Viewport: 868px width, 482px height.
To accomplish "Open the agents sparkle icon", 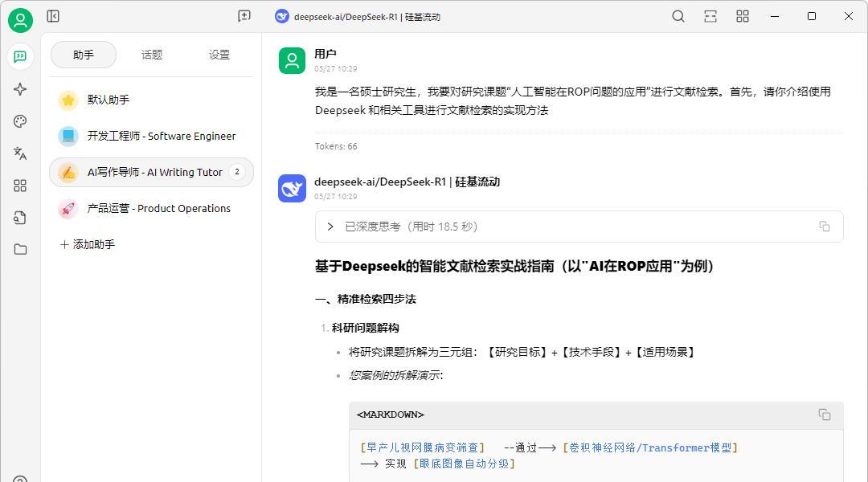I will point(20,89).
